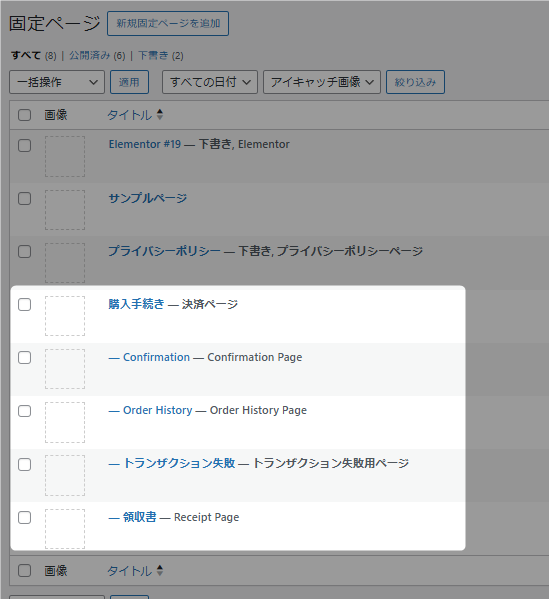
Task: Check the 購入手続き row checkbox
Action: 24,305
